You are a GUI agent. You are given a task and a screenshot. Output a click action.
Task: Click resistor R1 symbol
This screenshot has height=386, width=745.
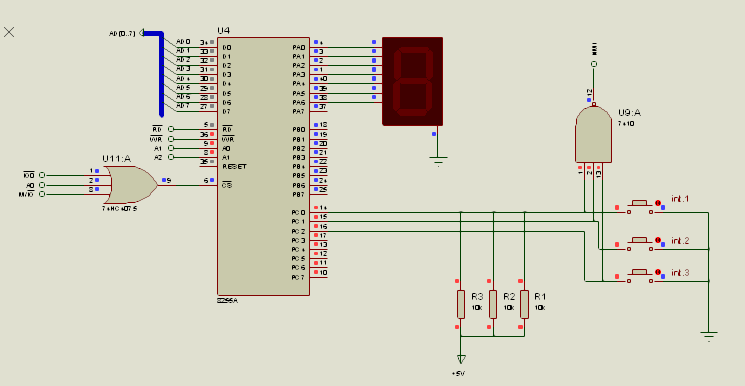point(524,304)
